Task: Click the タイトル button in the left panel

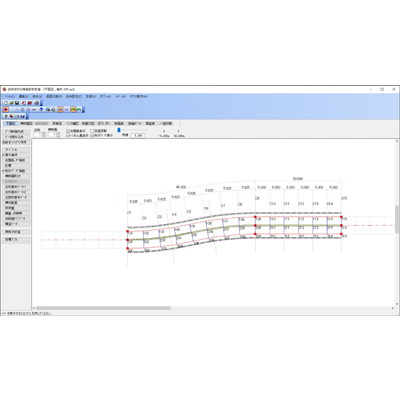Action: point(15,150)
